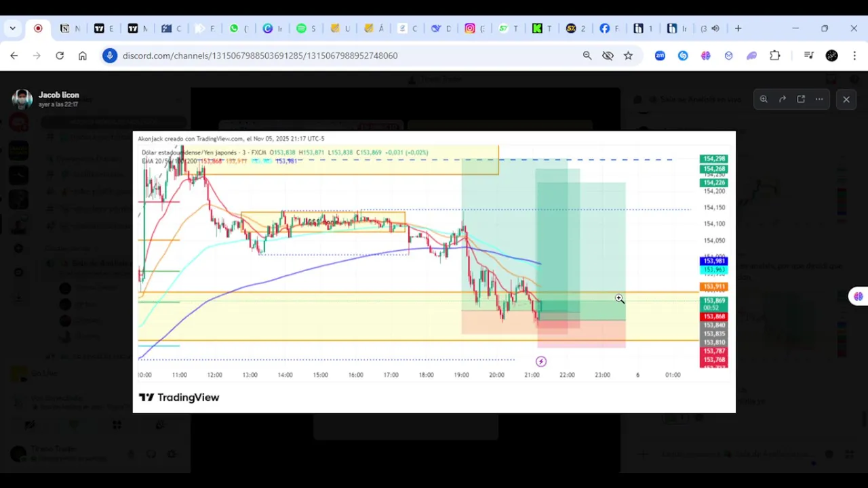Open the browser zoom magnifier icon
The image size is (868, 488).
tap(587, 56)
